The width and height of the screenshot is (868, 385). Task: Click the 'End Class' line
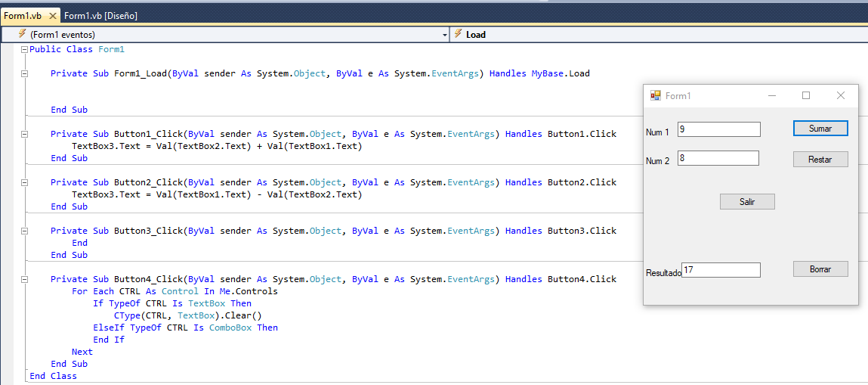(53, 376)
